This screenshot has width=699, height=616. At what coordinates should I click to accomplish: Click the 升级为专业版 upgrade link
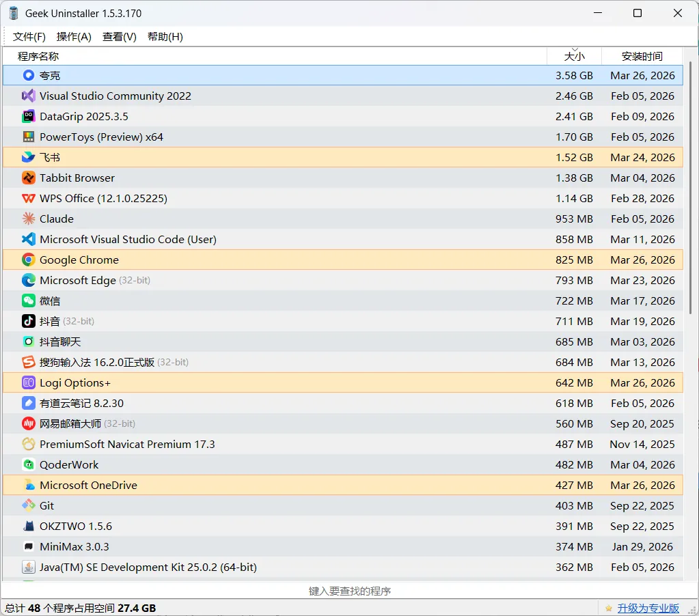pyautogui.click(x=648, y=608)
